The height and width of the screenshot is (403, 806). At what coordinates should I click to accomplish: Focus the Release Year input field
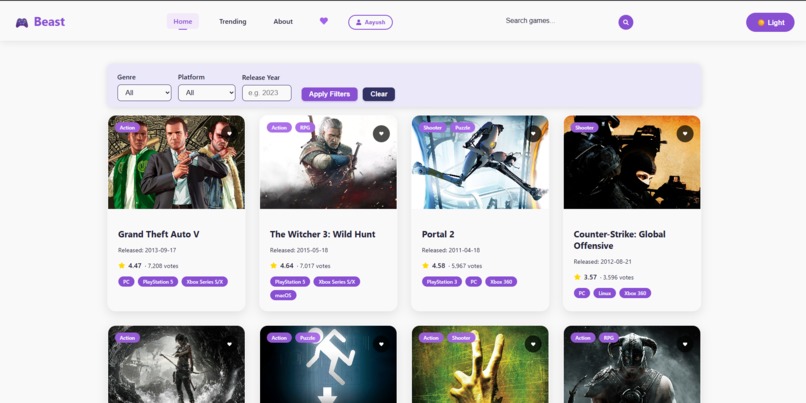267,93
